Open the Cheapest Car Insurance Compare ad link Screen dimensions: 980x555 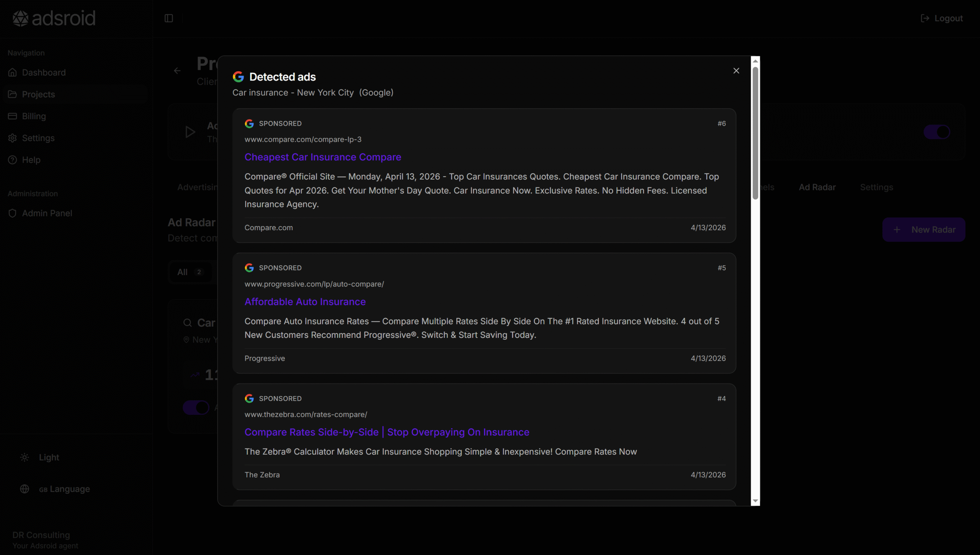pos(323,157)
